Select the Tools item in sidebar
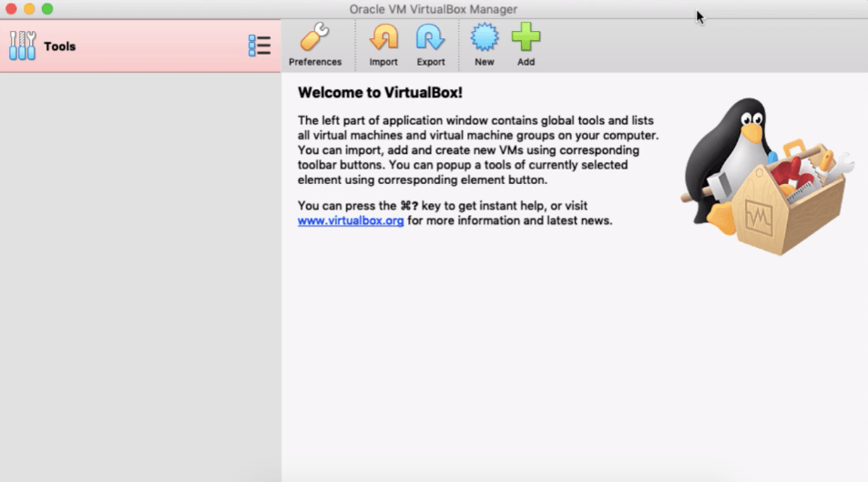The image size is (868, 482). pyautogui.click(x=140, y=46)
